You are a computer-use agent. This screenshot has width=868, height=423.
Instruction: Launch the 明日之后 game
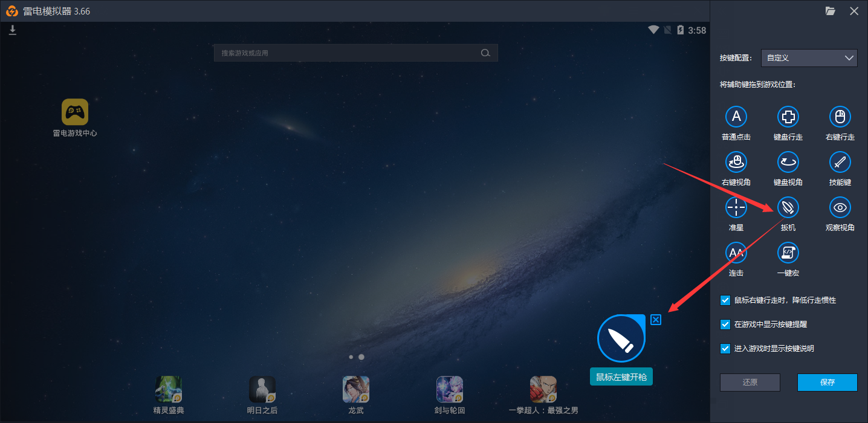tap(262, 389)
